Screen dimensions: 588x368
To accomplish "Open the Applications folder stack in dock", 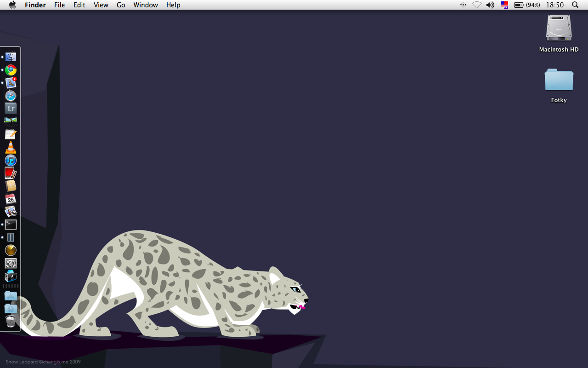I will pos(11,295).
